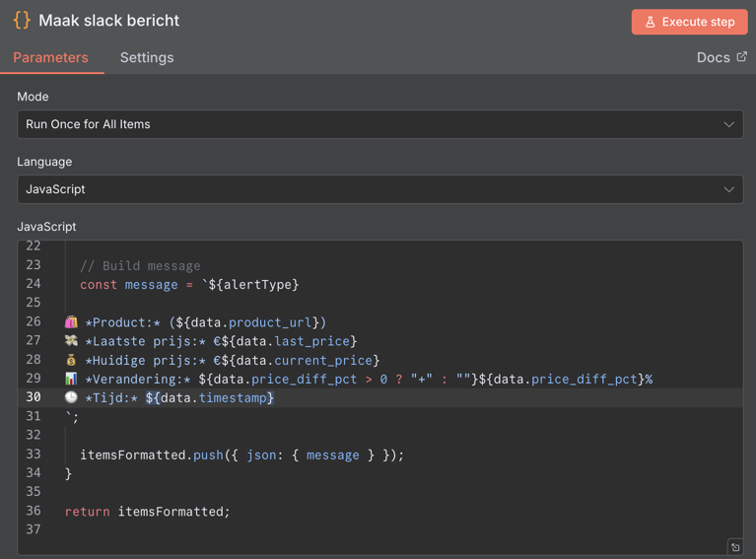Click the money bag emoji before Huidige prijs
The image size is (756, 559).
[x=71, y=360]
